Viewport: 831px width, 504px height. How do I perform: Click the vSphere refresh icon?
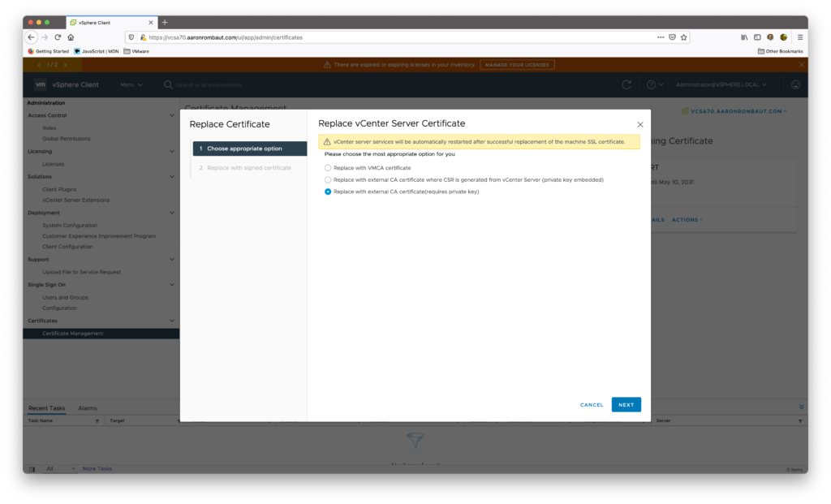point(626,84)
